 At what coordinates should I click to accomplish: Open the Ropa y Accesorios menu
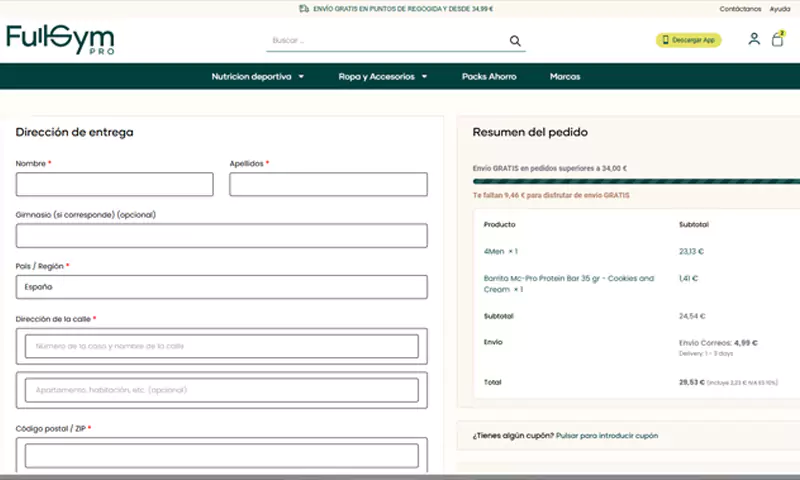[x=377, y=77]
